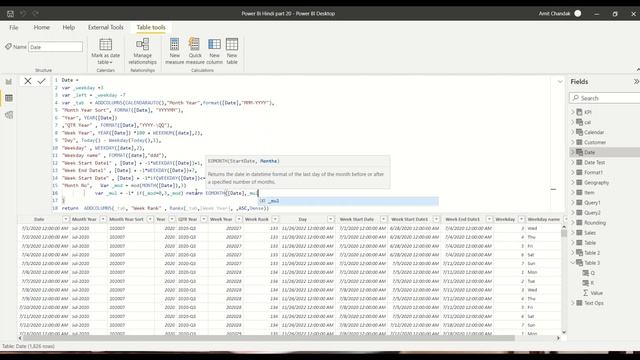This screenshot has height=360, width=640.
Task: Click the Search box in Fields pane
Action: (606, 98)
